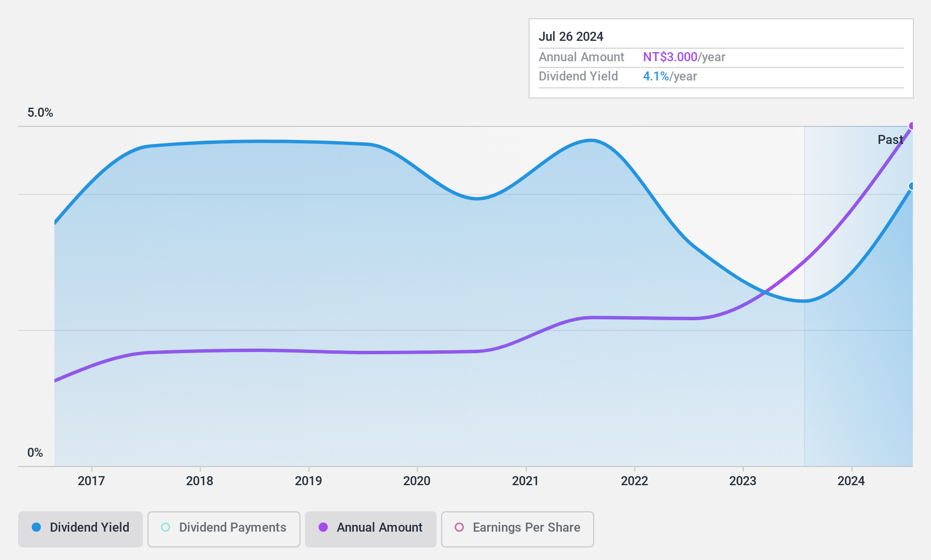The height and width of the screenshot is (560, 931).
Task: Click the 2017 x-axis label
Action: (x=91, y=481)
